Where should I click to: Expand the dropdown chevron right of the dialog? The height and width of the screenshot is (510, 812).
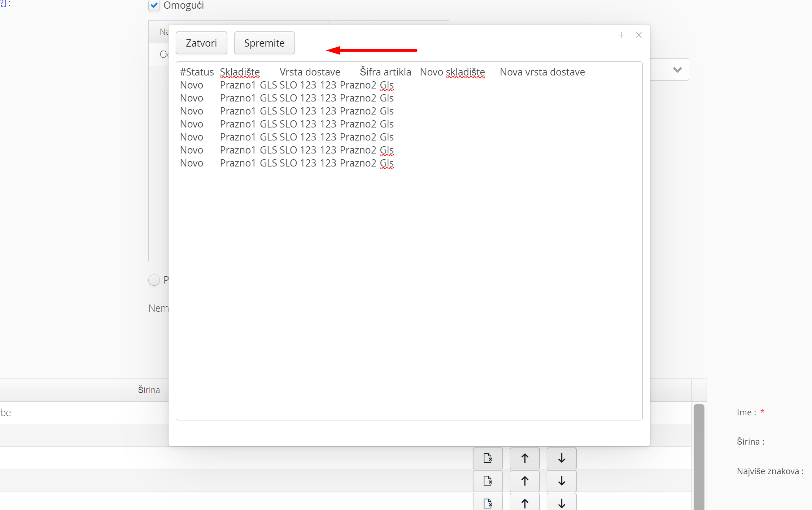click(677, 70)
